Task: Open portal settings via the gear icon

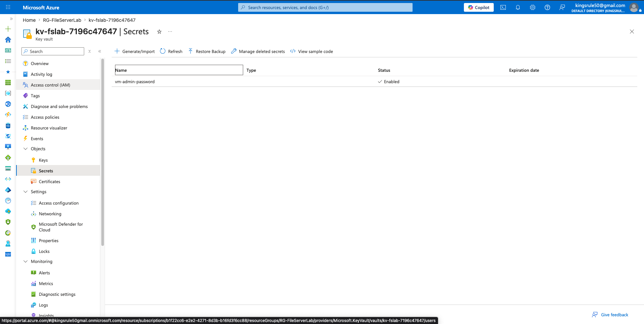Action: click(x=533, y=7)
